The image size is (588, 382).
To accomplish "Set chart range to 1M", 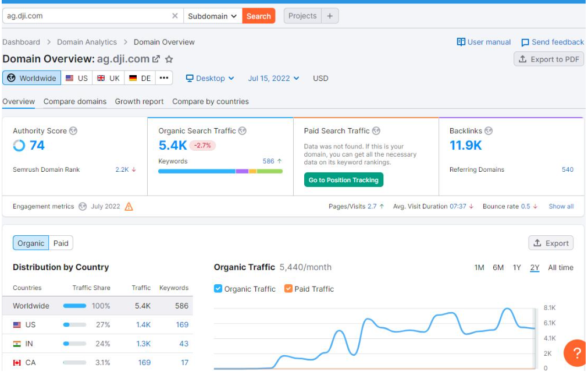I will tap(479, 267).
